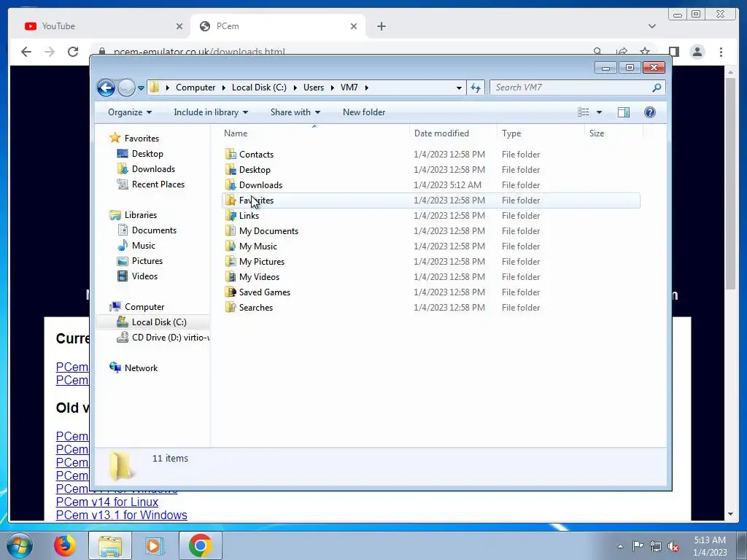747x560 pixels.
Task: Open Pictures library
Action: coord(147,261)
